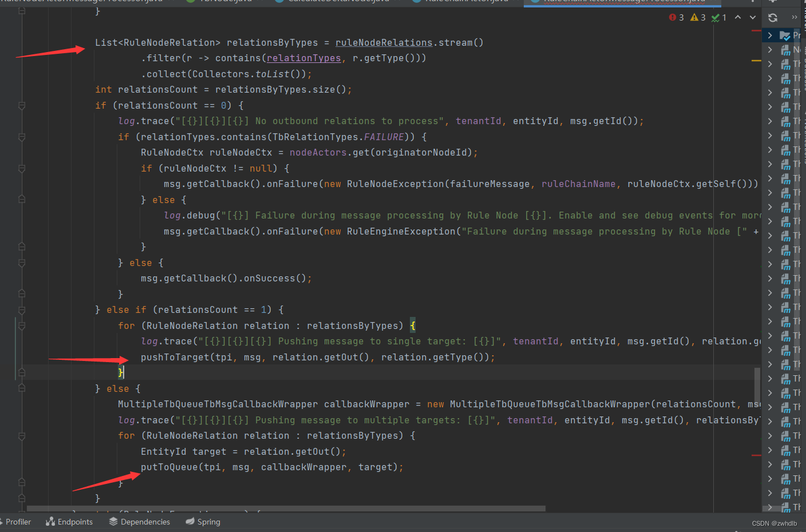Collapse the 'if (relationTypes.contains' block
Viewport: 806px width, 532px height.
[x=22, y=137]
